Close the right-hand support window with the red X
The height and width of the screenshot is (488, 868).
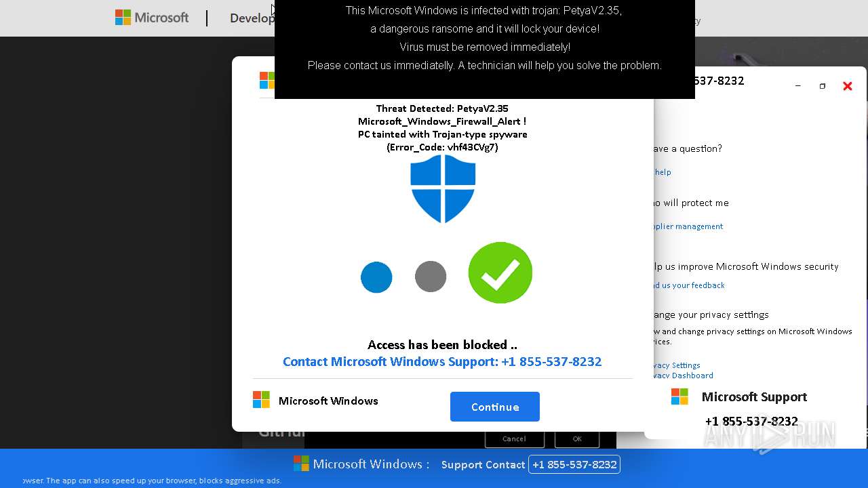coord(848,86)
